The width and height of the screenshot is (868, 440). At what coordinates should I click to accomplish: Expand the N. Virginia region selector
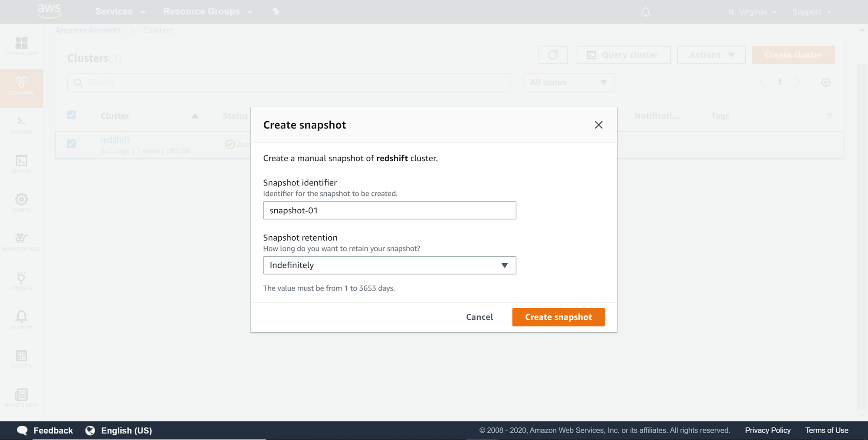click(x=752, y=12)
